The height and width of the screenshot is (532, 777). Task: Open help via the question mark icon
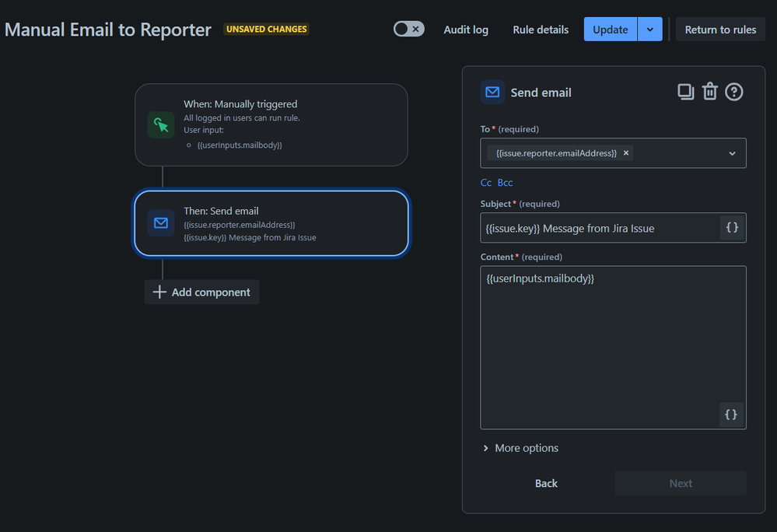click(733, 91)
